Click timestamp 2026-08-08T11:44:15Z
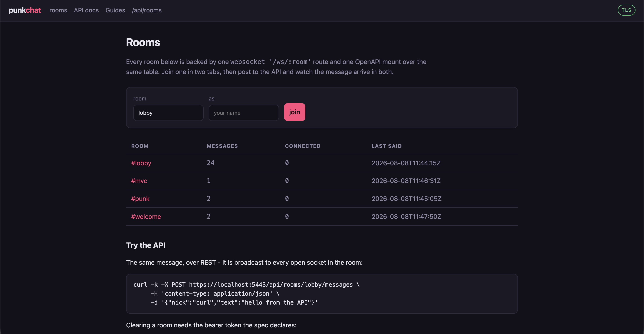The height and width of the screenshot is (334, 644). click(x=406, y=163)
